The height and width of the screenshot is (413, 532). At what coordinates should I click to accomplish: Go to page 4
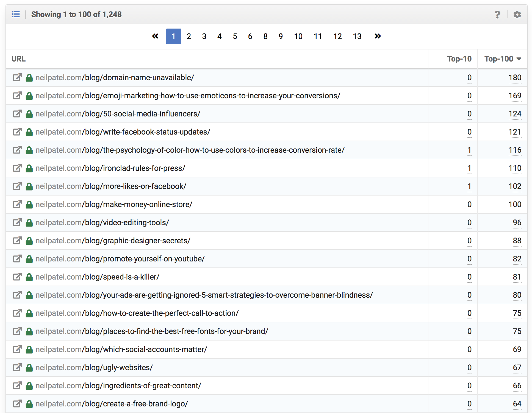pyautogui.click(x=219, y=36)
